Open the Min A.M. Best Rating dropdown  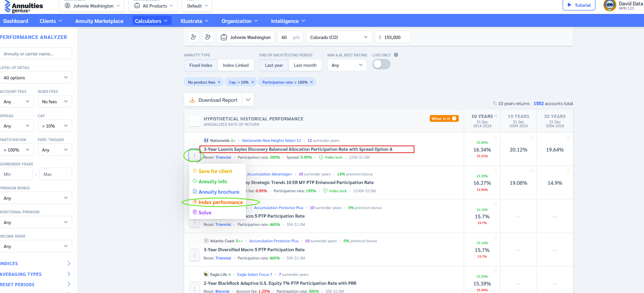coord(347,65)
